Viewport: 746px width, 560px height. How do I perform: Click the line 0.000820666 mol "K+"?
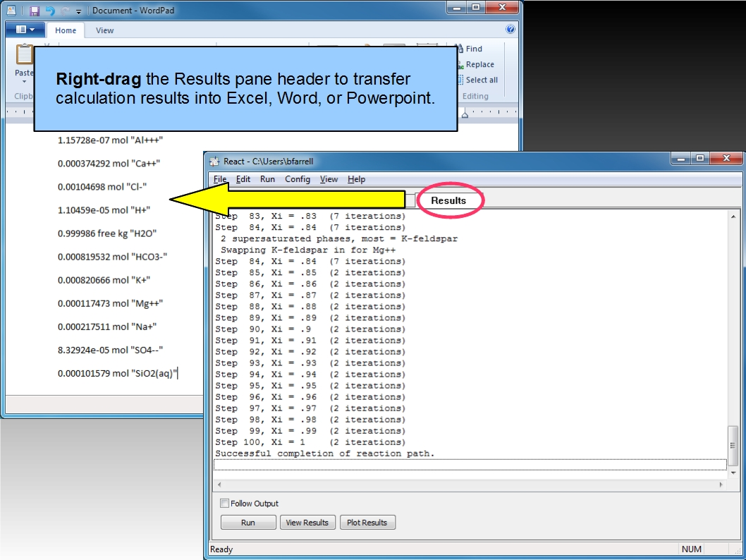(104, 280)
